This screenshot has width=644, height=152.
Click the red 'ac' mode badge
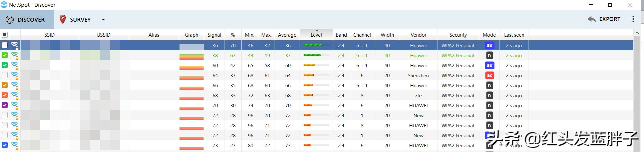coord(489,76)
